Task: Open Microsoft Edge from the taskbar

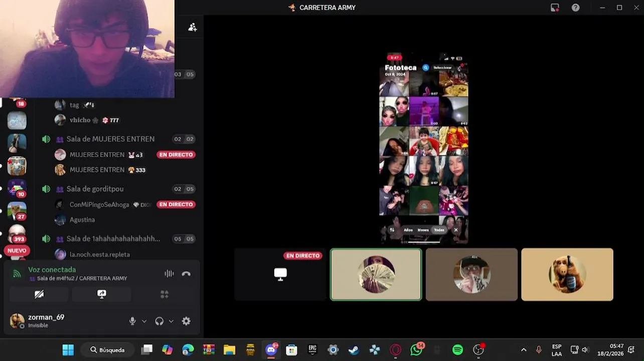Action: click(x=188, y=350)
